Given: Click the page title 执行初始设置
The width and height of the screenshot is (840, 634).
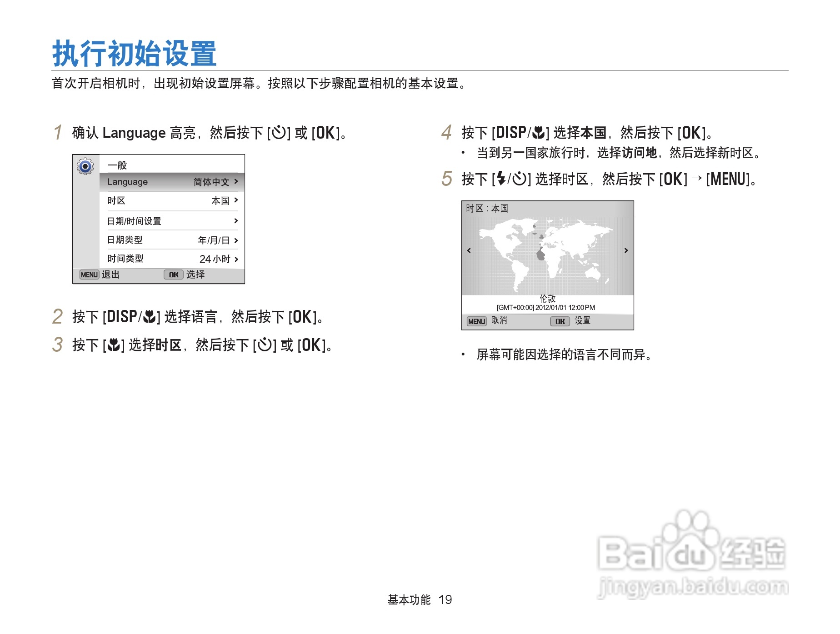Looking at the screenshot, I should 134,53.
